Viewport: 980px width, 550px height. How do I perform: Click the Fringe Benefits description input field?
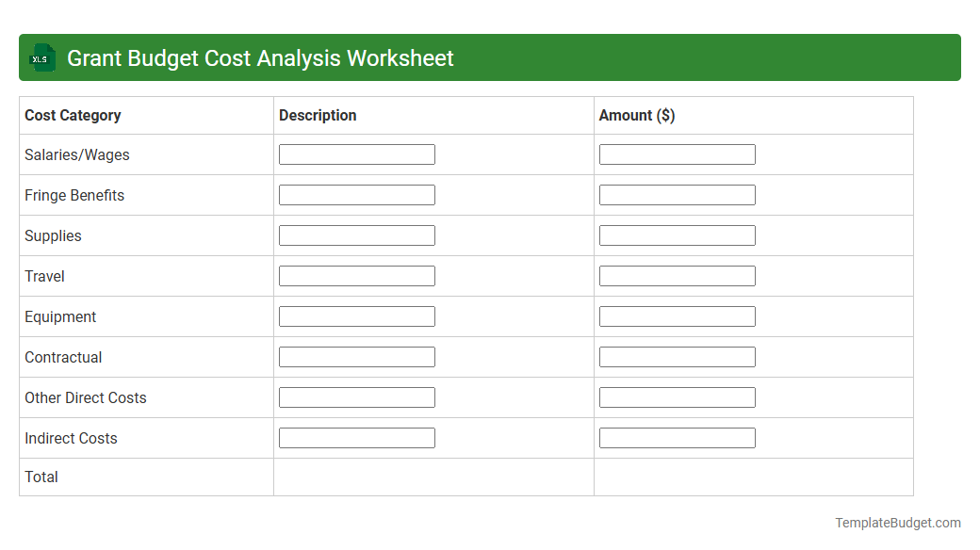click(356, 194)
